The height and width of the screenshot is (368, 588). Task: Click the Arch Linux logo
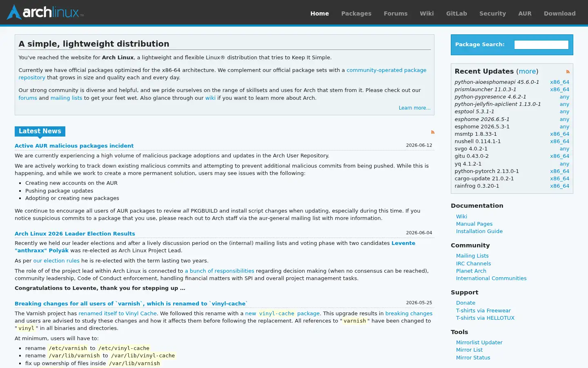click(x=45, y=12)
